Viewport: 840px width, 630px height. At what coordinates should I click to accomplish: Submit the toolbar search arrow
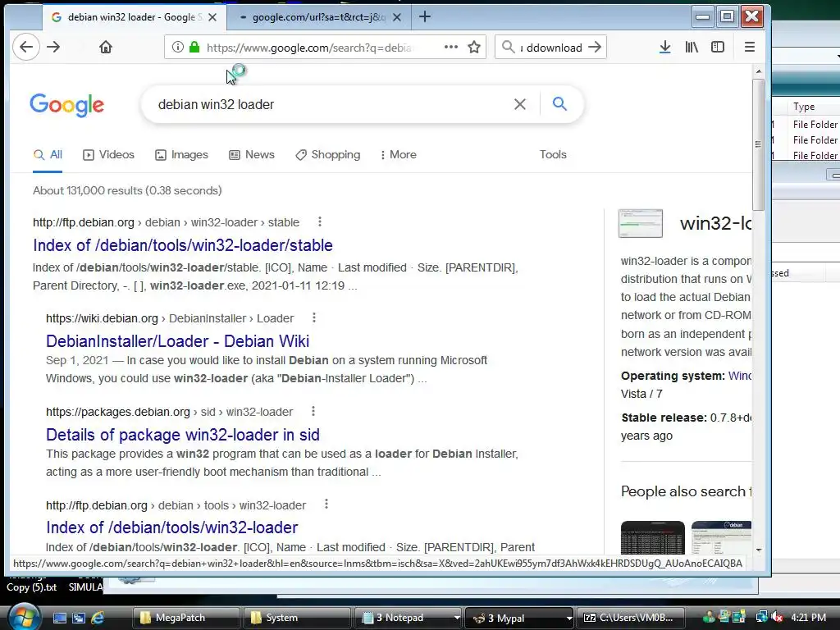[x=595, y=47]
